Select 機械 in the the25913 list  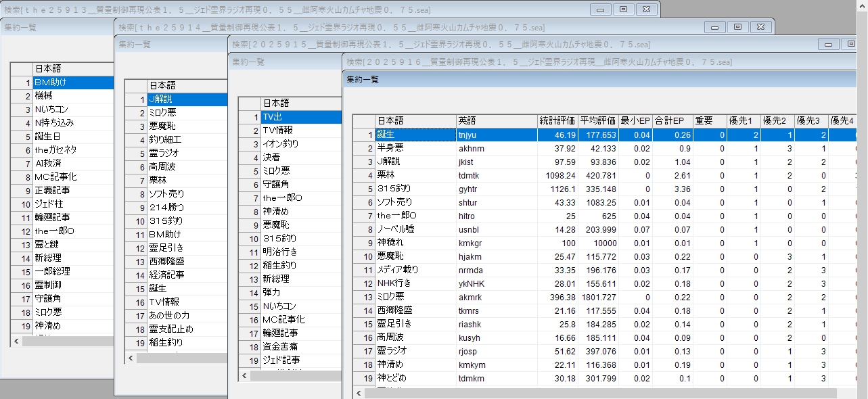point(72,96)
